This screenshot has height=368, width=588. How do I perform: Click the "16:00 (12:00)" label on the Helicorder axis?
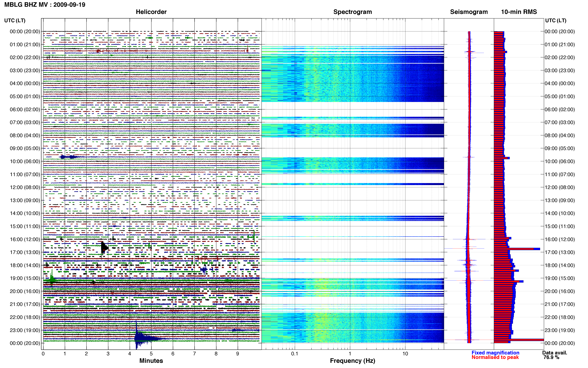[25, 239]
